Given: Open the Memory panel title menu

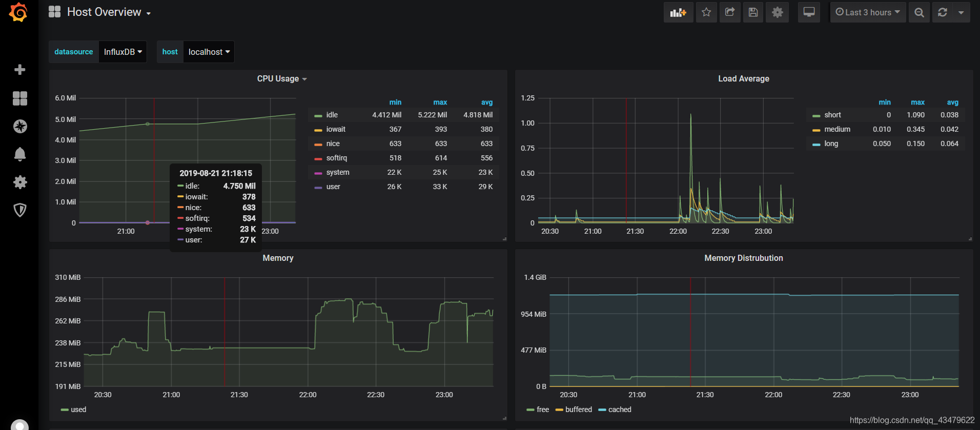Looking at the screenshot, I should [x=278, y=258].
